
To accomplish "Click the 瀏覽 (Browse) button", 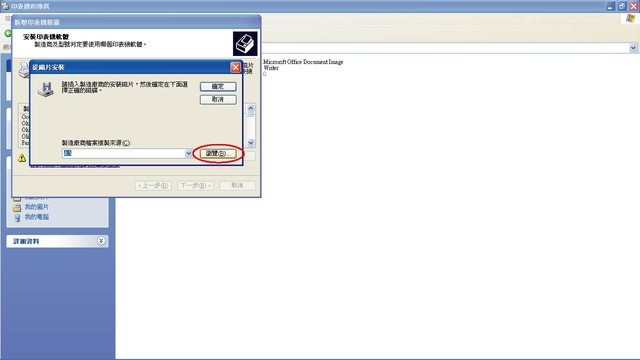I will click(218, 153).
